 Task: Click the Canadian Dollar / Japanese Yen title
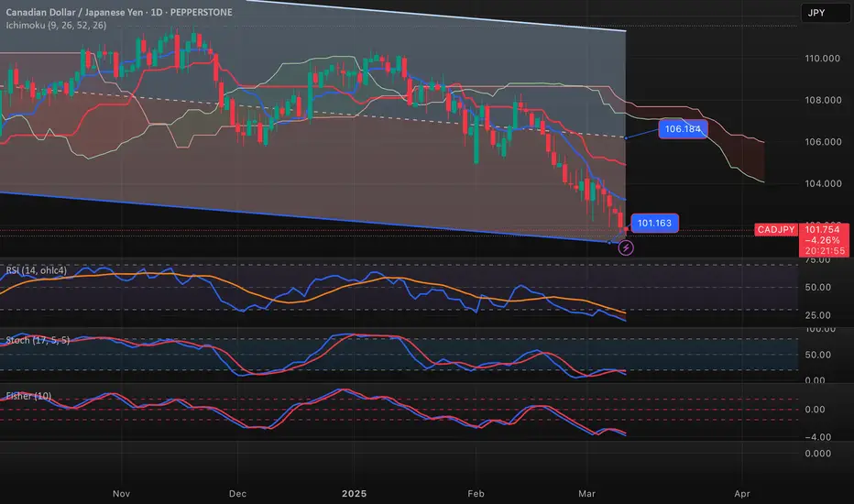coord(76,12)
